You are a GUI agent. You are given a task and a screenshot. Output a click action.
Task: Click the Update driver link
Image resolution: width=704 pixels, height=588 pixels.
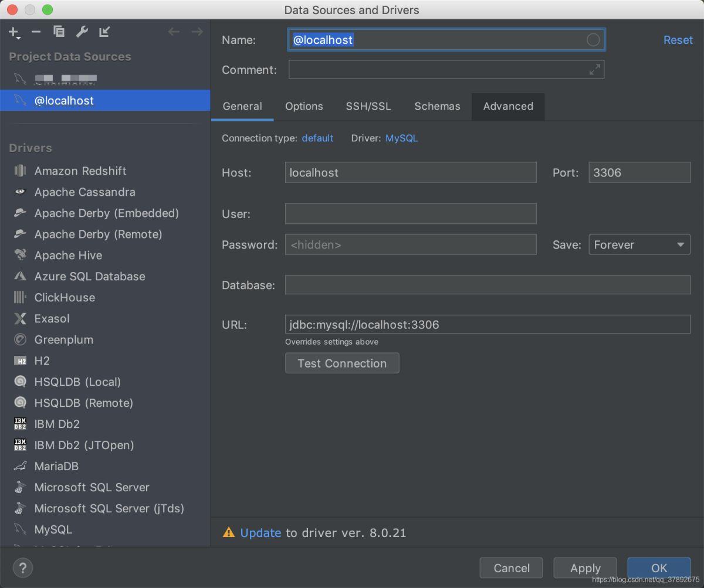click(x=260, y=533)
